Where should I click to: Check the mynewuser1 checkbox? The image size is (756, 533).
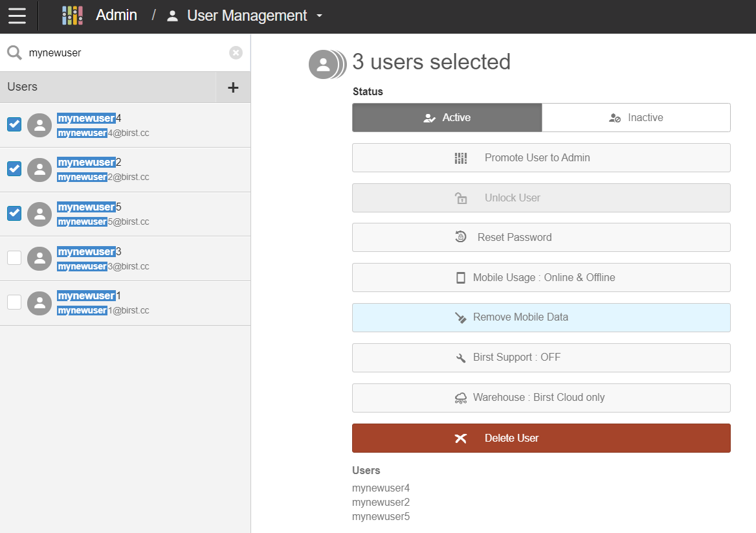[x=14, y=302]
